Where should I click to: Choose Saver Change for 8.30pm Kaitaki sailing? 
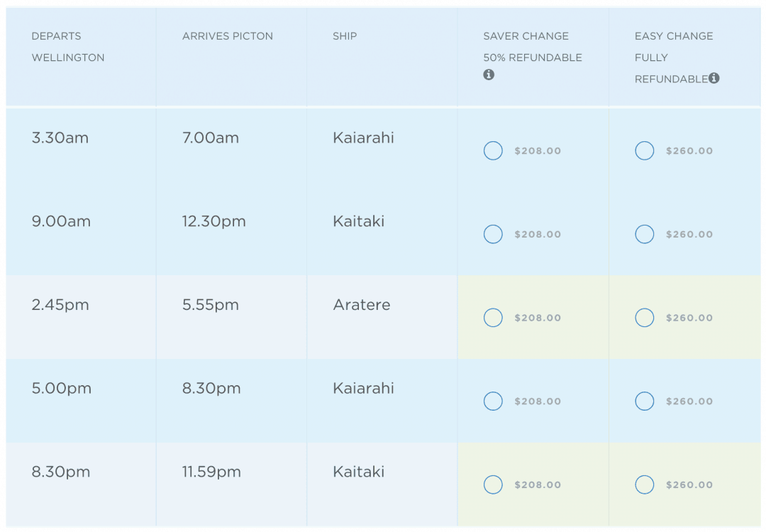coord(493,485)
